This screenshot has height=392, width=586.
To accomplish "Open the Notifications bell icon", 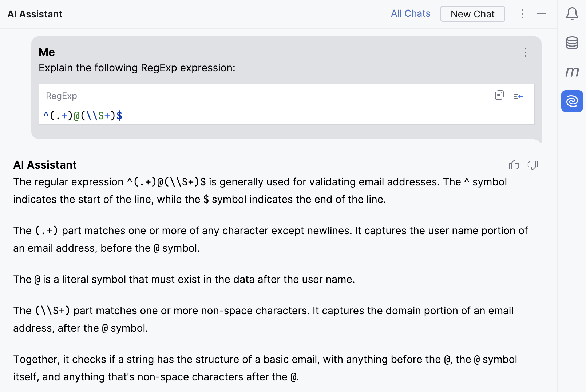I will [572, 14].
